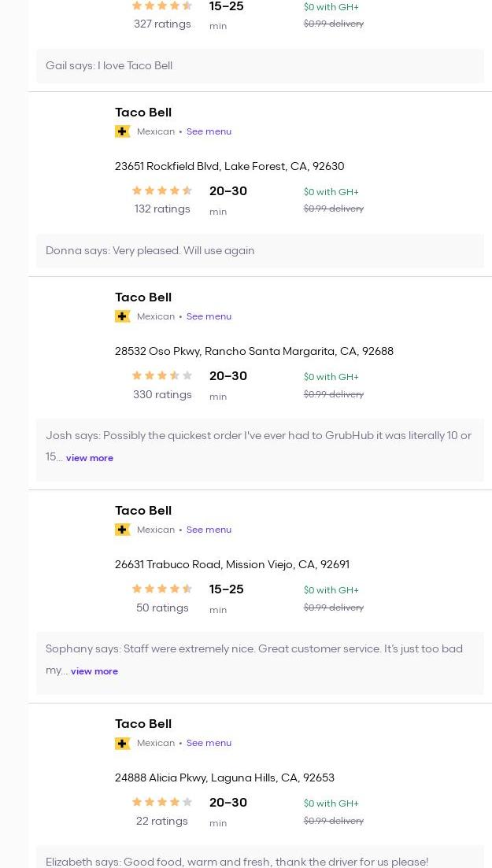Click the star rating above 132 ratings
This screenshot has height=868, width=492.
tap(162, 190)
